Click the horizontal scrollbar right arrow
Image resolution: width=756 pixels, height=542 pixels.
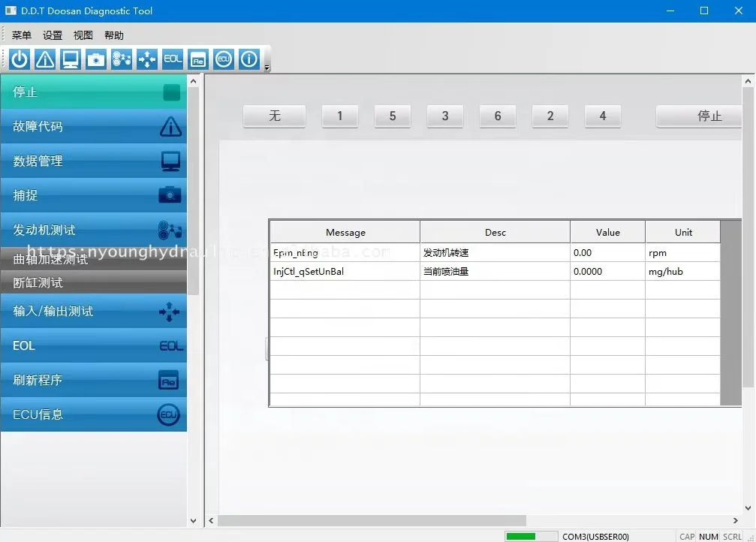click(x=735, y=520)
